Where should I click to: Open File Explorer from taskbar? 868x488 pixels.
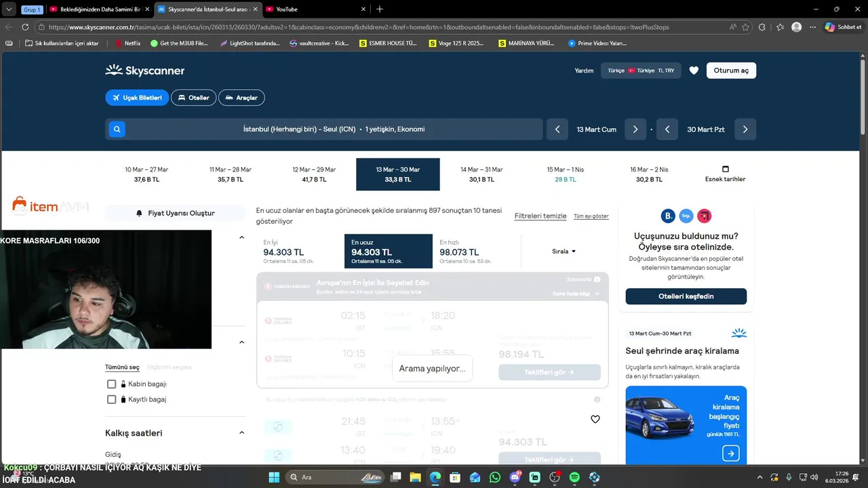click(x=416, y=477)
